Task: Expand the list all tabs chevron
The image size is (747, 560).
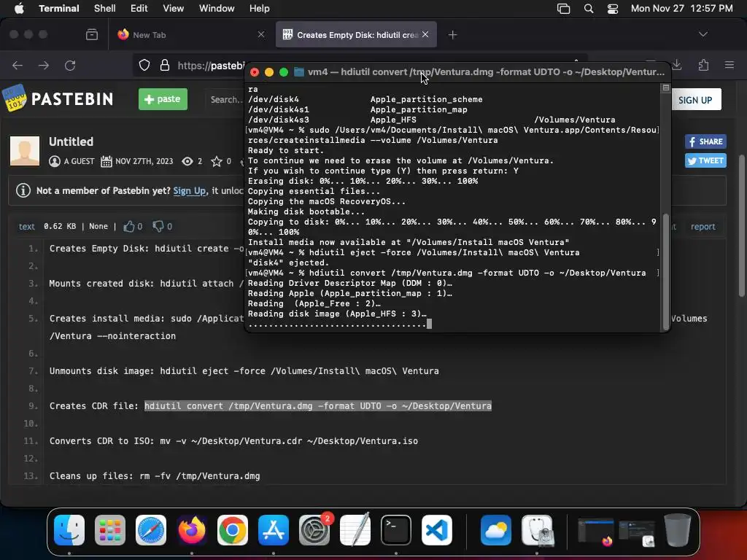Action: pyautogui.click(x=703, y=34)
